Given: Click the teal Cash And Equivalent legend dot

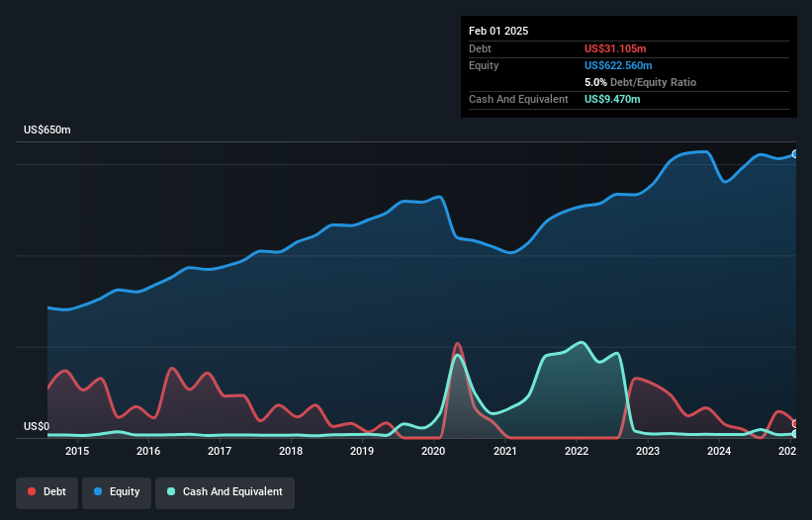Looking at the screenshot, I should coord(171,491).
